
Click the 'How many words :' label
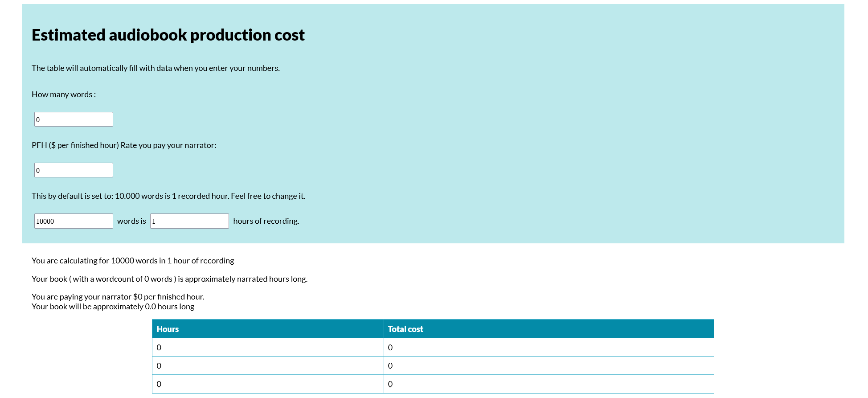64,94
